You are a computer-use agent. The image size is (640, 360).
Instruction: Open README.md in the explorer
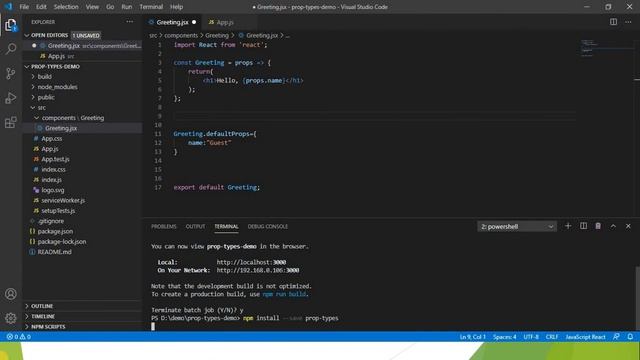(x=54, y=252)
